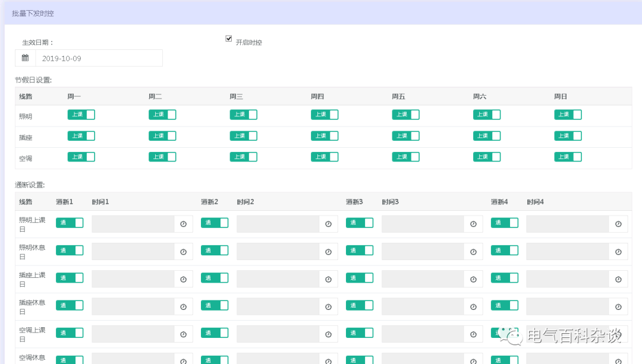Viewport: 642px width, 364px height.
Task: Click 时间1 field for 照明上课日
Action: (x=133, y=224)
